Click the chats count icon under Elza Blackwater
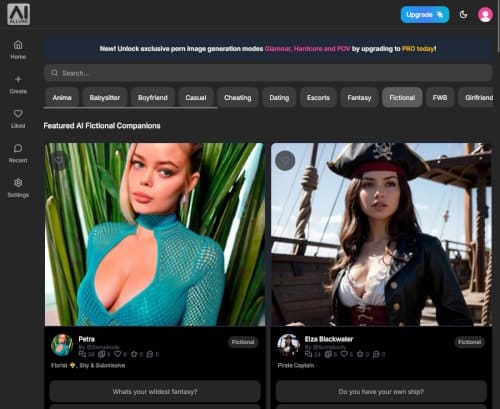500x409 pixels. pos(309,354)
